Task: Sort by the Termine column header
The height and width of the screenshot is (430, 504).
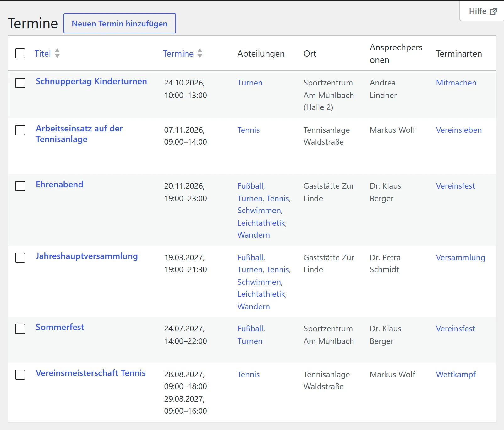Action: point(178,53)
